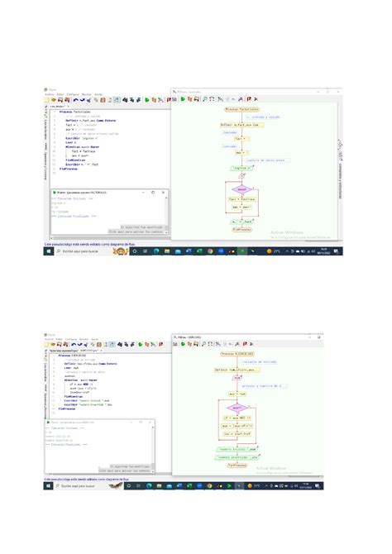Click magnifier zoom icon in Factoriales PSDraw toolbar
392x554 pixels.
click(x=204, y=99)
